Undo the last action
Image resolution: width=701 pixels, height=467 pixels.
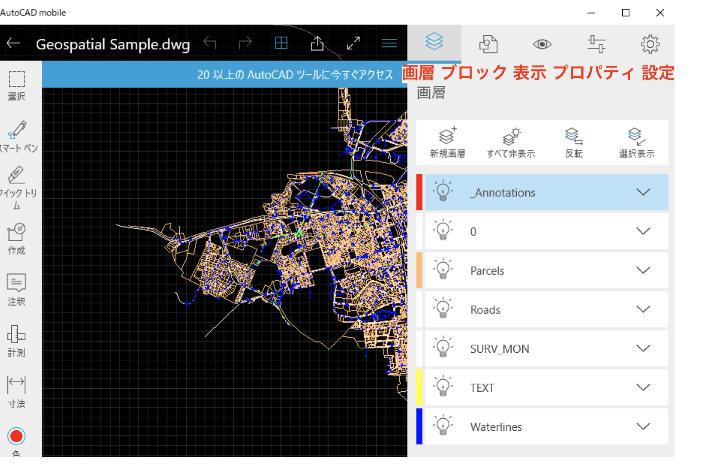(210, 43)
